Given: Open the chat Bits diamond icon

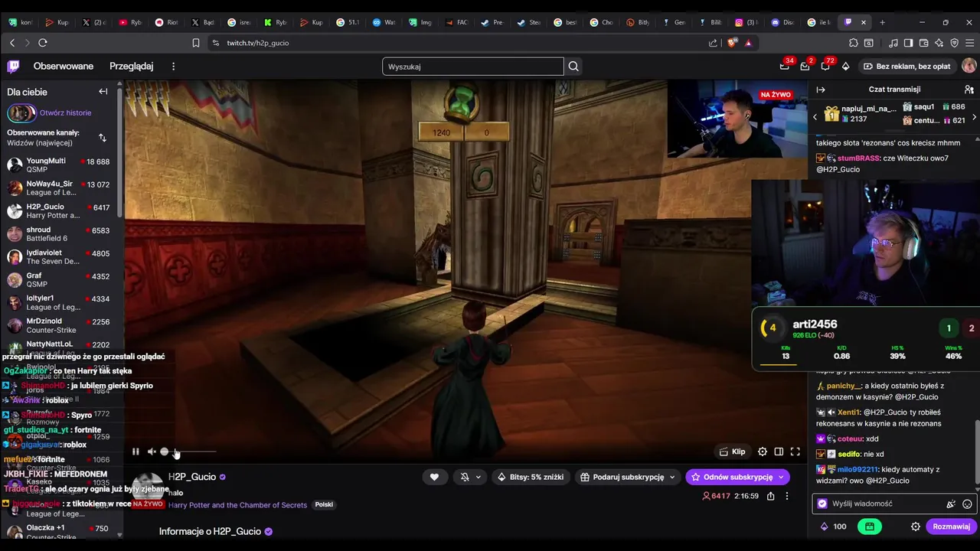Looking at the screenshot, I should point(825,527).
